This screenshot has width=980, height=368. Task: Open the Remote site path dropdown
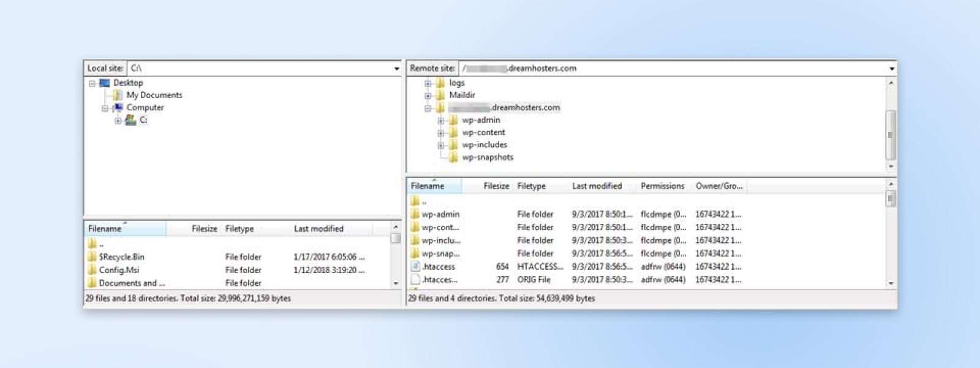click(891, 69)
